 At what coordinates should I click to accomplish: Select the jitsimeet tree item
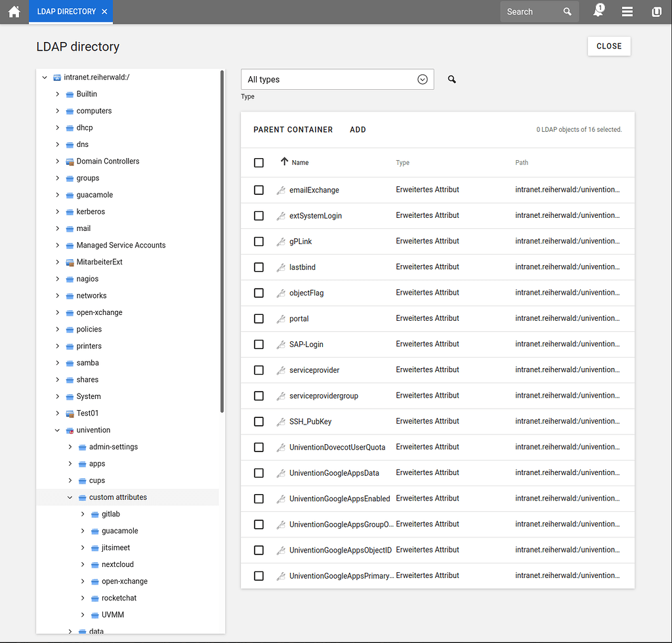(x=115, y=548)
